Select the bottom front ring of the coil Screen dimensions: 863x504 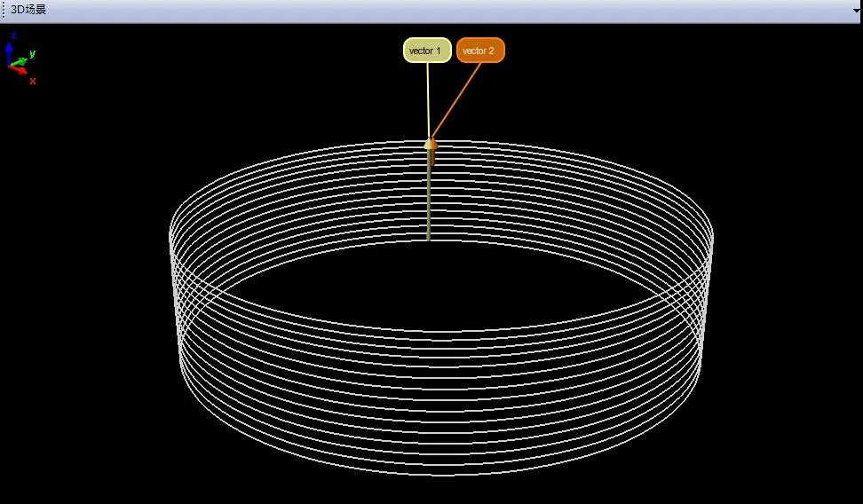441,474
